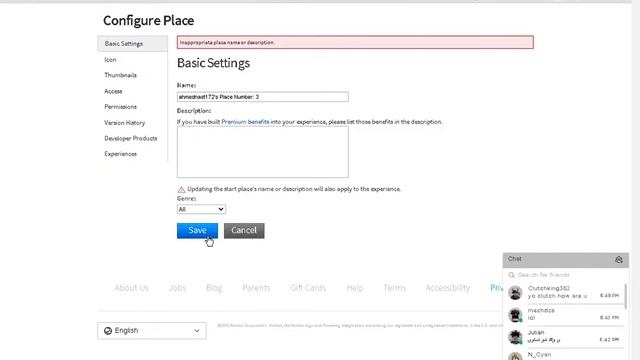
Task: Click the Search for friends field
Action: tap(566, 275)
